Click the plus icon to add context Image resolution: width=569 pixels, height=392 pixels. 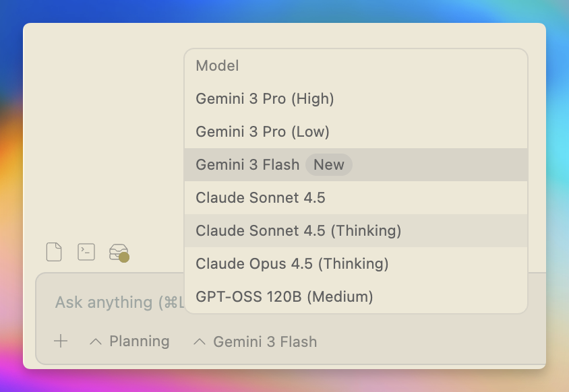[61, 341]
